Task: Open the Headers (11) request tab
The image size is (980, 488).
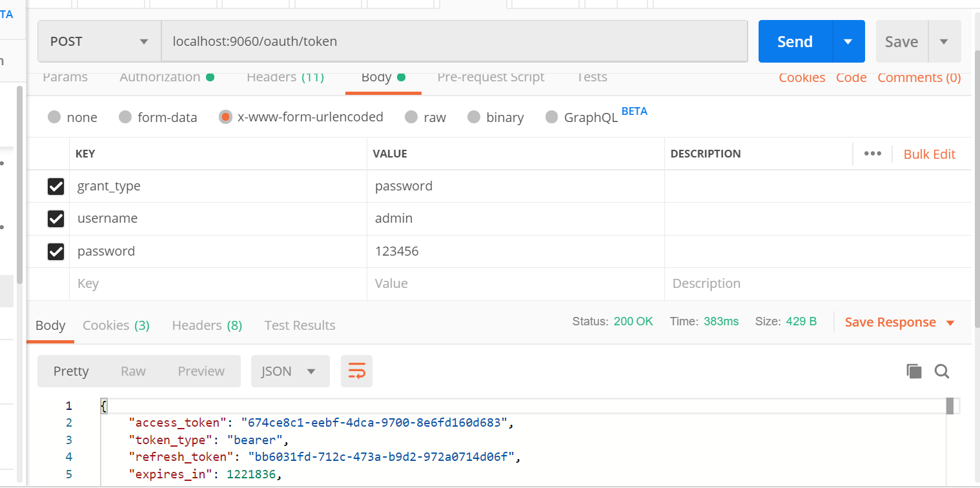Action: [285, 77]
